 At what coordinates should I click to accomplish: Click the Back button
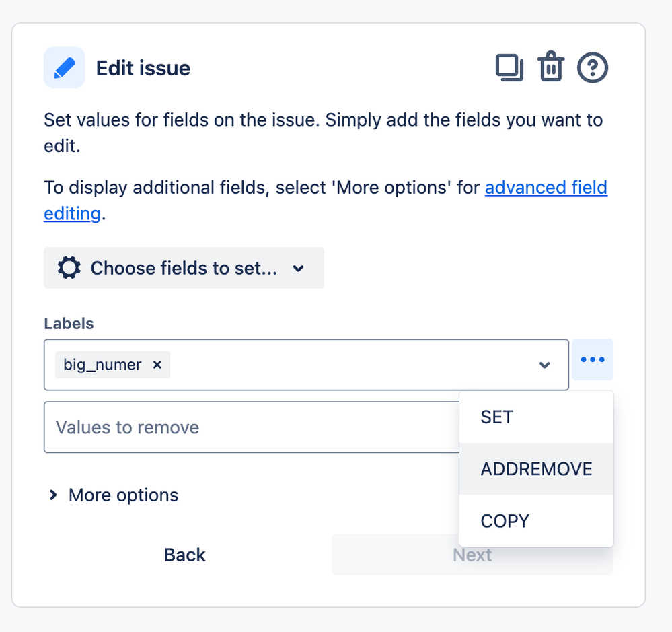click(x=185, y=555)
